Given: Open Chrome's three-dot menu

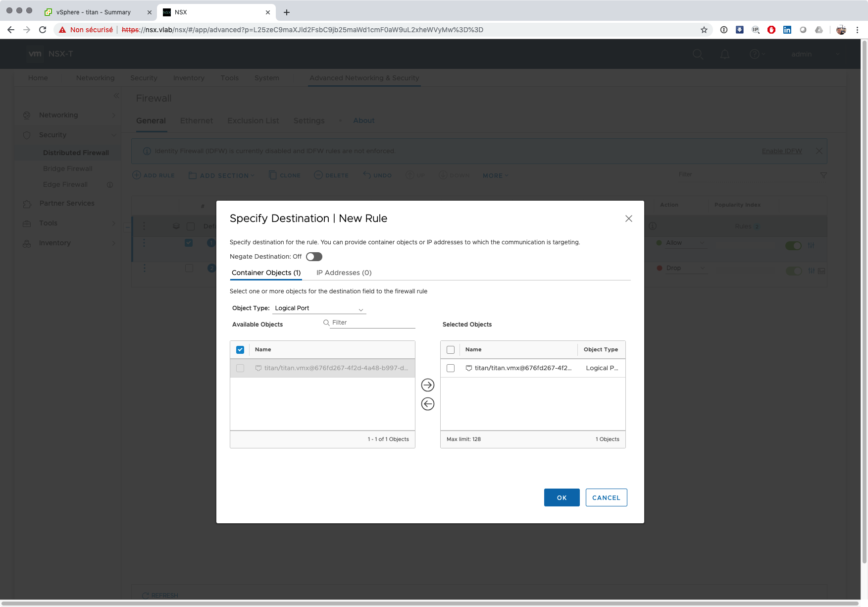Looking at the screenshot, I should [x=857, y=30].
